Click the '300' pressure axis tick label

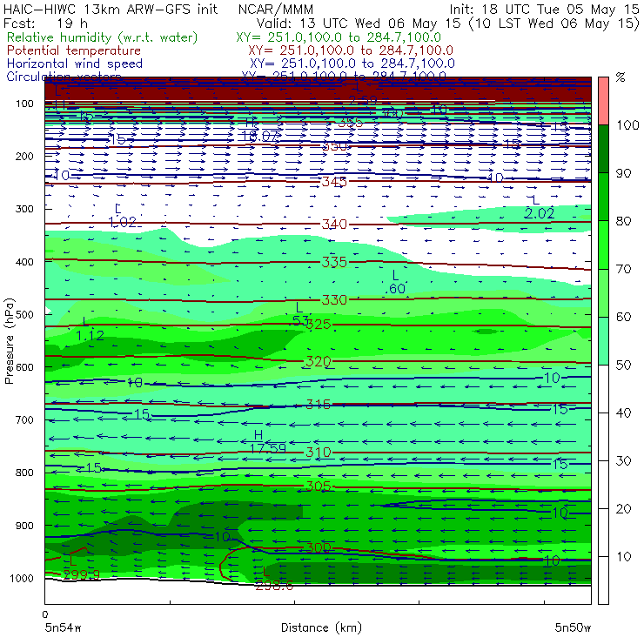[x=24, y=209]
